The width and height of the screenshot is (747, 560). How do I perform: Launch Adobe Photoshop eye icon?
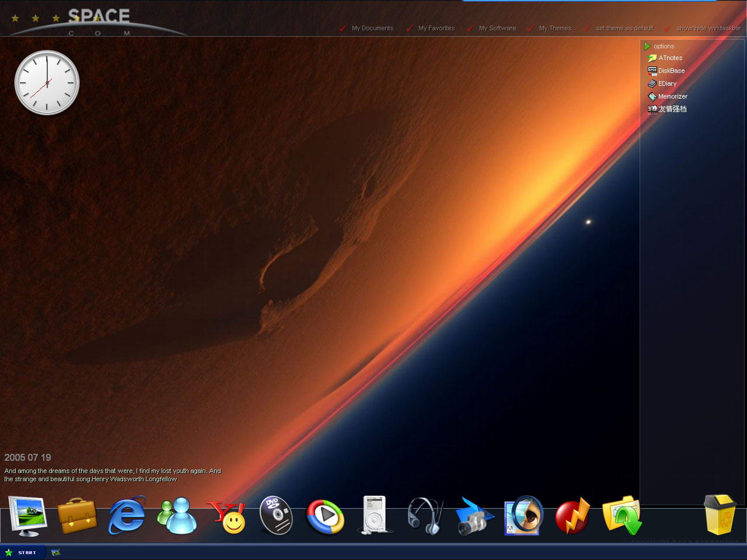[x=523, y=516]
